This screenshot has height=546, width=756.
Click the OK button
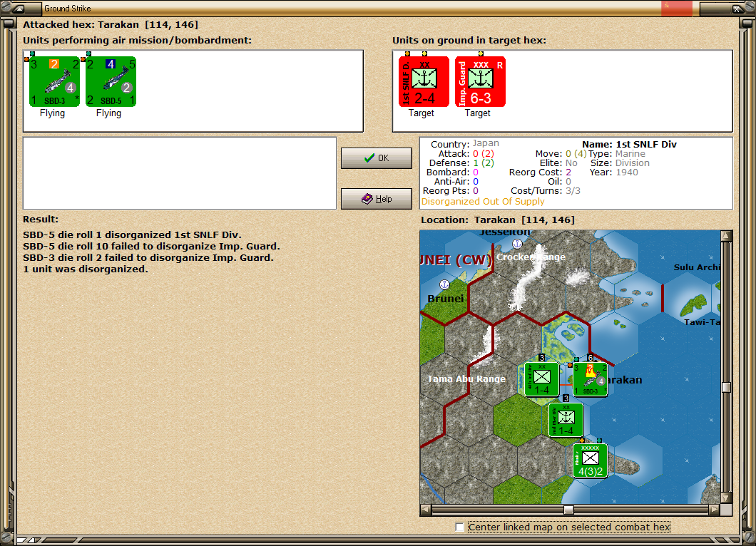376,158
